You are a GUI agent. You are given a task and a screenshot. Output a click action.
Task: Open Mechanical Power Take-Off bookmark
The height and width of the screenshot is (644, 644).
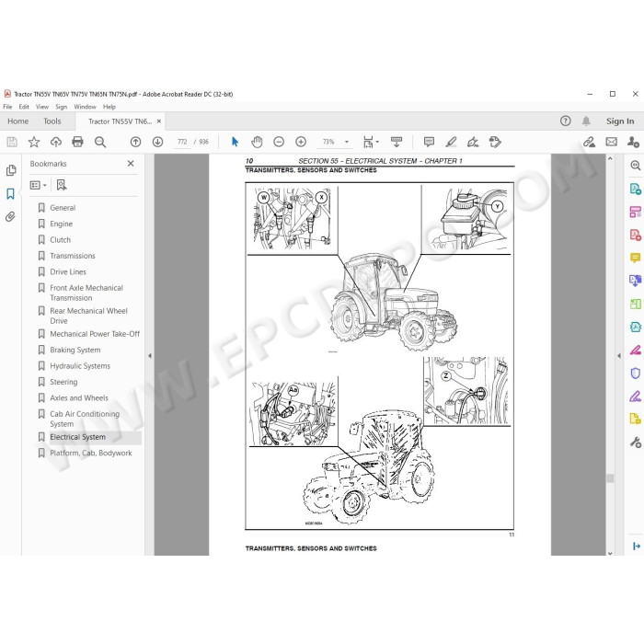95,334
